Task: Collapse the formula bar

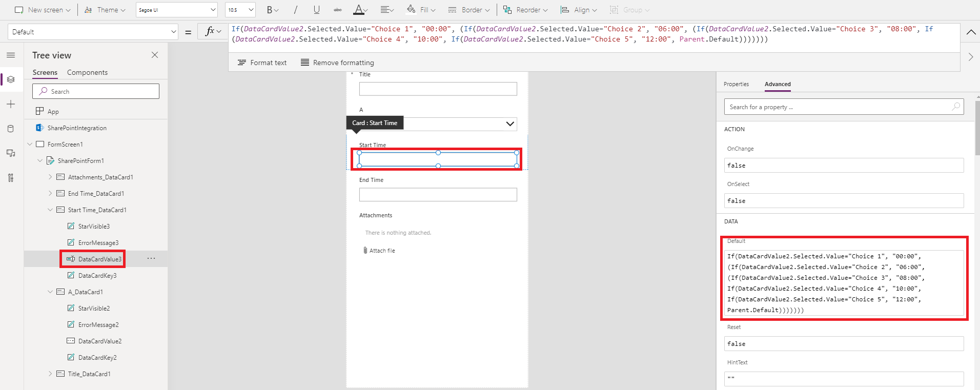Action: [971, 32]
